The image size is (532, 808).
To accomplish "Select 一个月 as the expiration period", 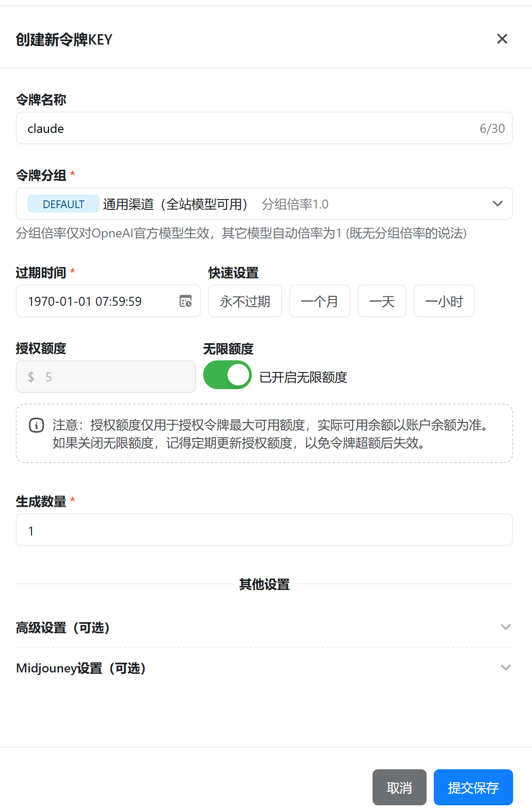I will coord(319,301).
